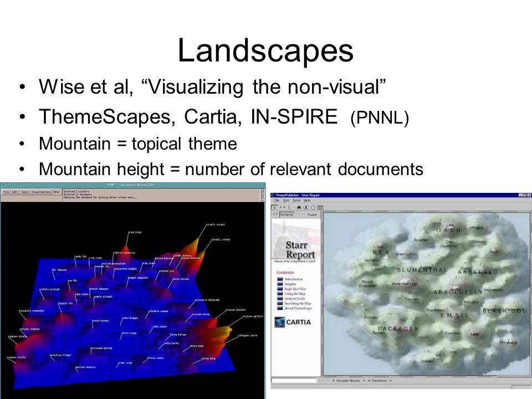532x399 pixels.
Task: Open File menu in SPIRE window
Action: (6, 192)
